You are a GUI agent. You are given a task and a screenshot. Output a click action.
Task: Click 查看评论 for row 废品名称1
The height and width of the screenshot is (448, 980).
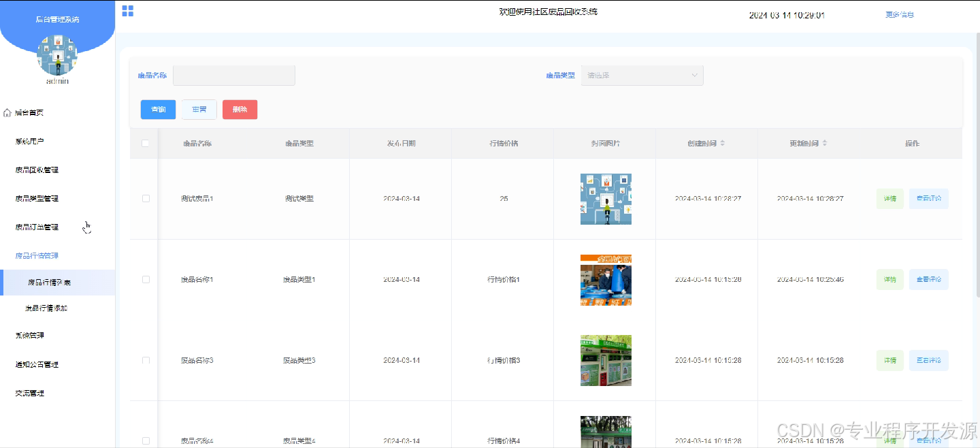point(929,280)
